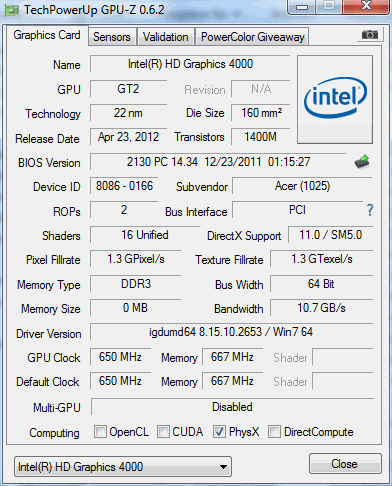Screen dimensions: 392x486
Task: Click the Computing label text
Action: point(54,433)
